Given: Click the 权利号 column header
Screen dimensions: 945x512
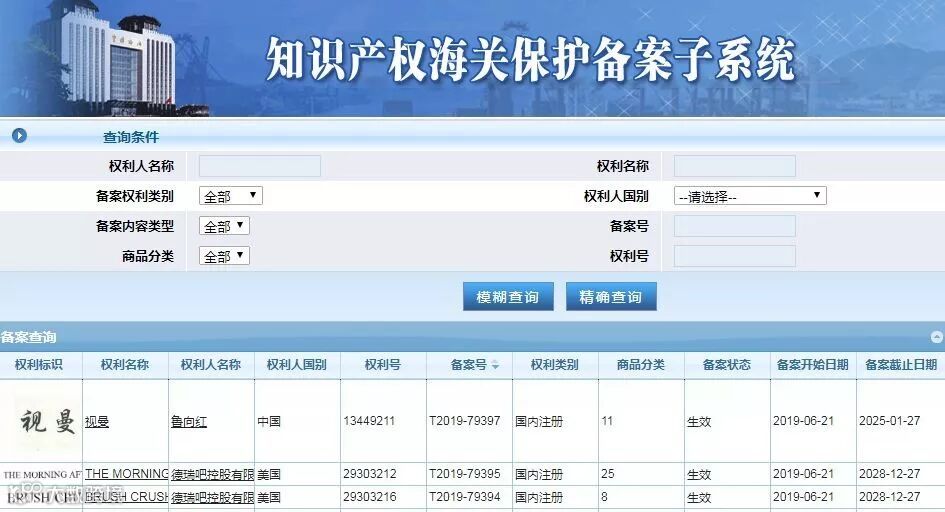Looking at the screenshot, I should point(383,364).
